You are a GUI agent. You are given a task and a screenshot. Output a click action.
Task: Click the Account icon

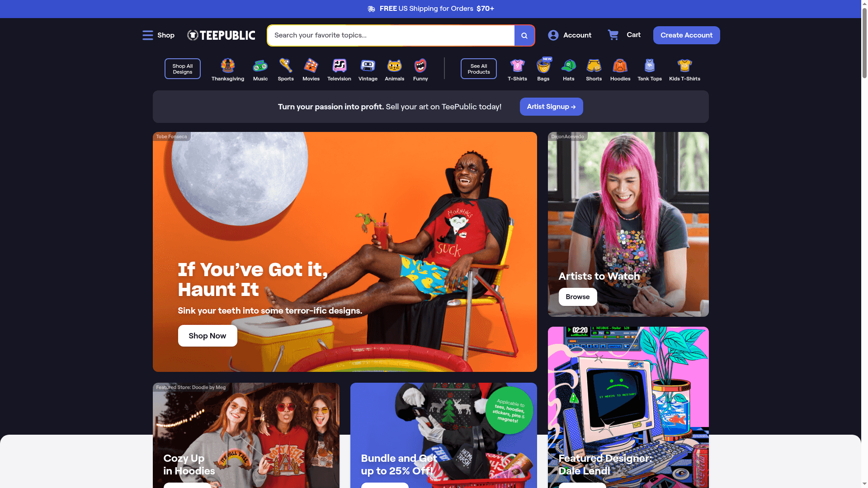coord(553,35)
